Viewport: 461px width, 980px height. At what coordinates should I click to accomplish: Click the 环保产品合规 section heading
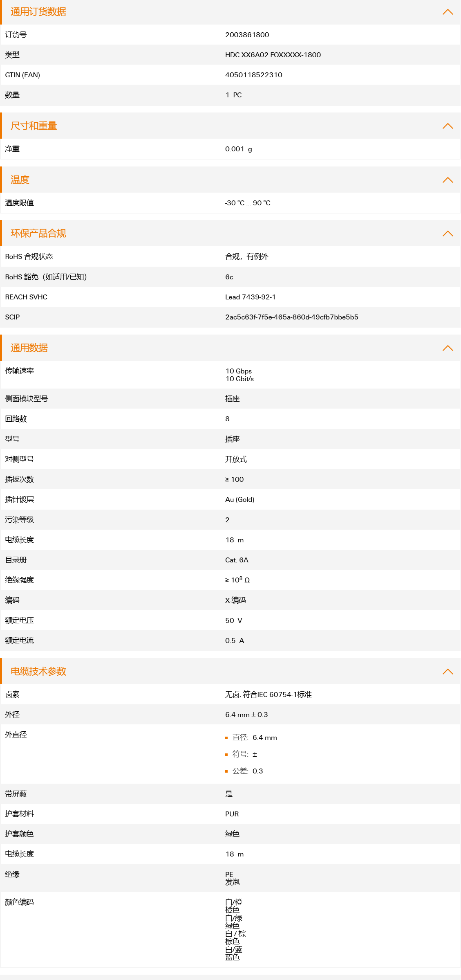[38, 234]
